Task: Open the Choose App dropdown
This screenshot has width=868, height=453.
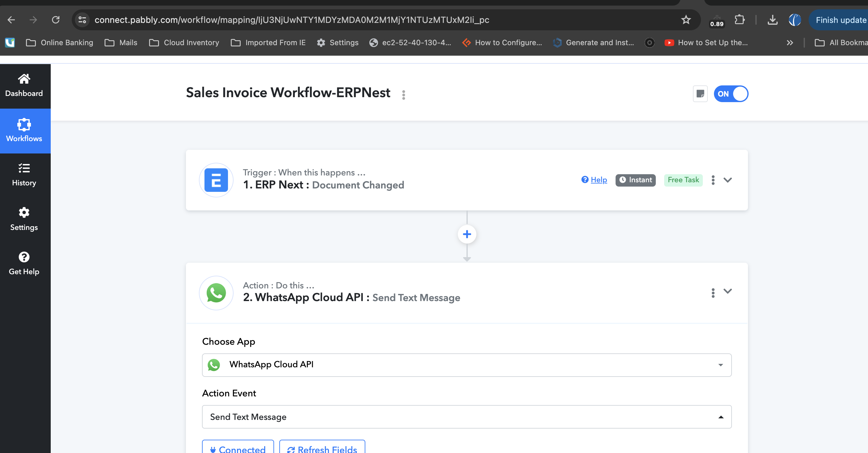Action: 467,365
